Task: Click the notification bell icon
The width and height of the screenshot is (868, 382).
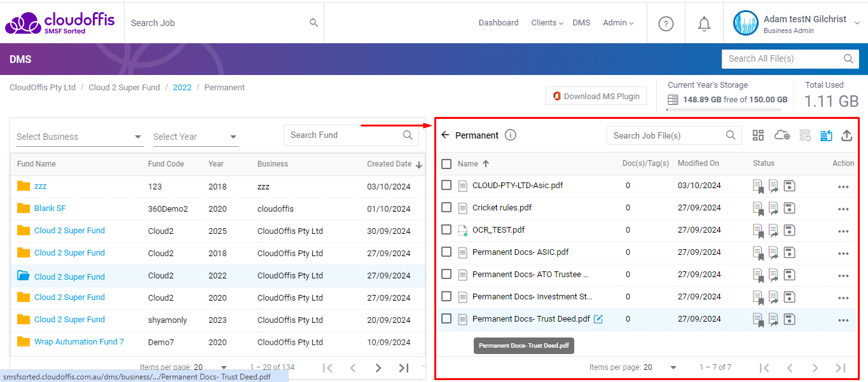Action: (x=704, y=24)
